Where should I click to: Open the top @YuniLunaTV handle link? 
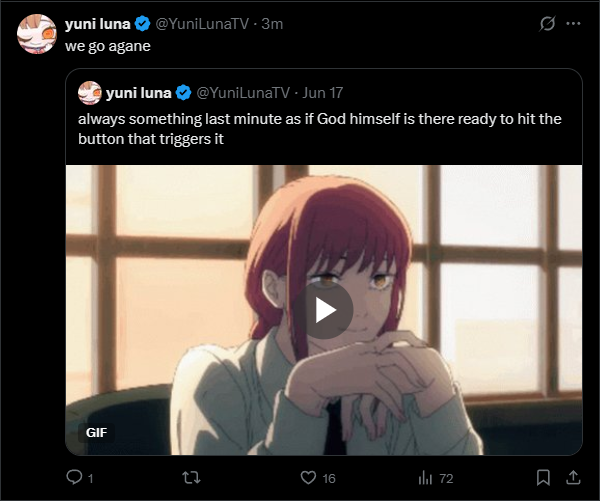(x=205, y=24)
